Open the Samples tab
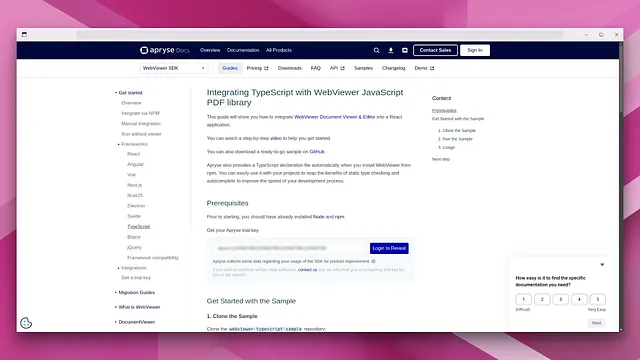 [363, 68]
